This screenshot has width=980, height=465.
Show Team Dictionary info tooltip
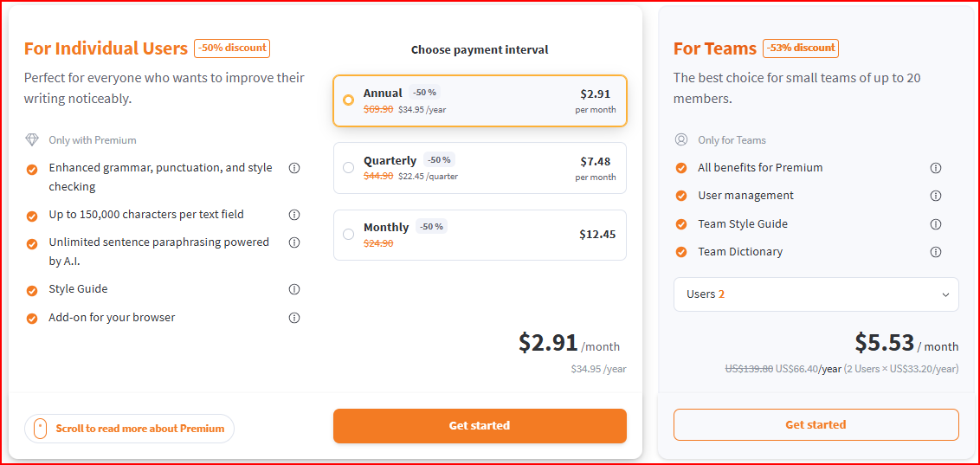tap(935, 252)
